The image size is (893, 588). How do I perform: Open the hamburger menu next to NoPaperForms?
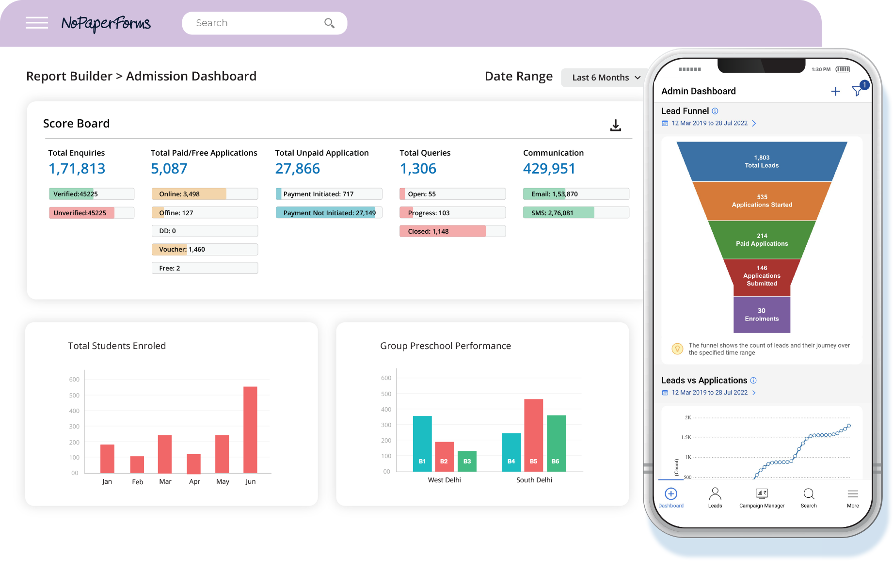coord(36,23)
